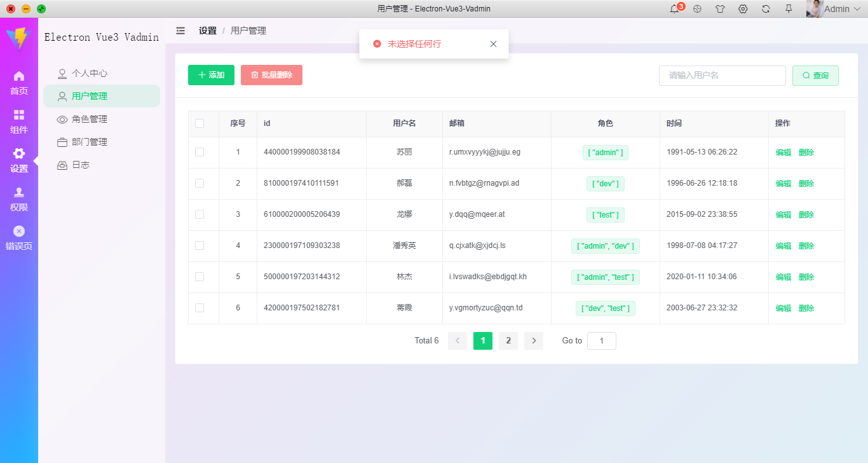
Task: Toggle the select-all header checkbox
Action: (x=200, y=123)
